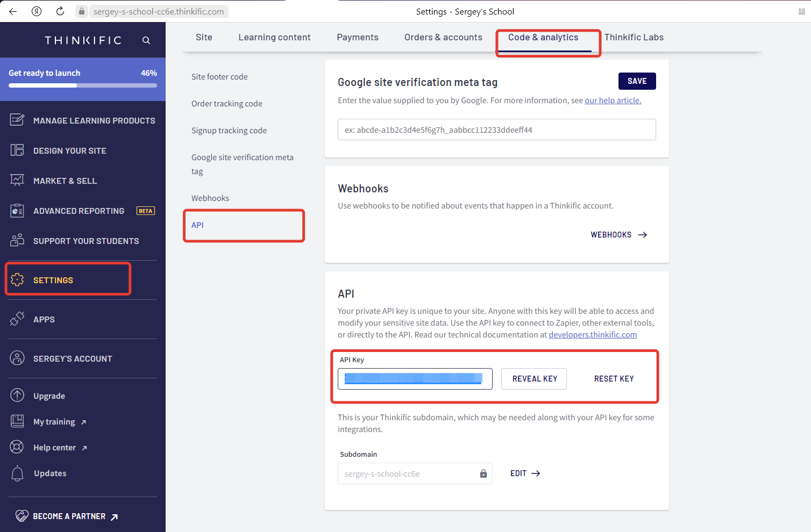Select Signup tracking code in sub-menu
The width and height of the screenshot is (811, 532).
coord(229,131)
